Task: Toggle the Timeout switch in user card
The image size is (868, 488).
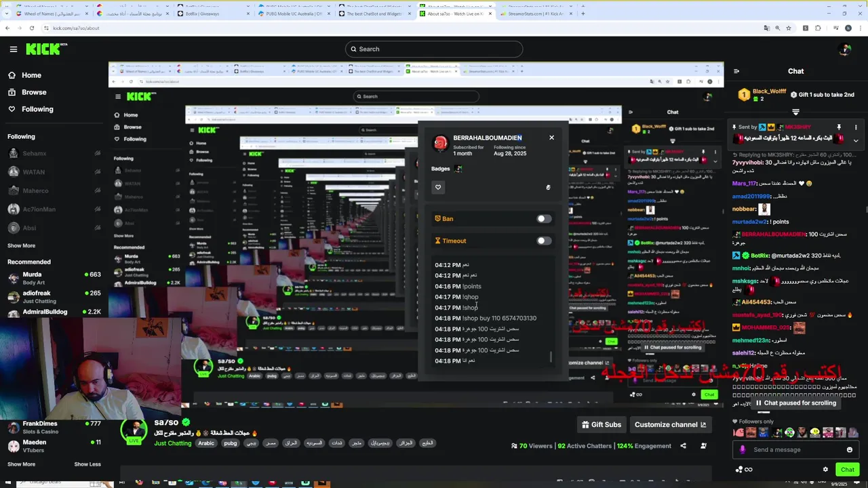Action: [544, 241]
